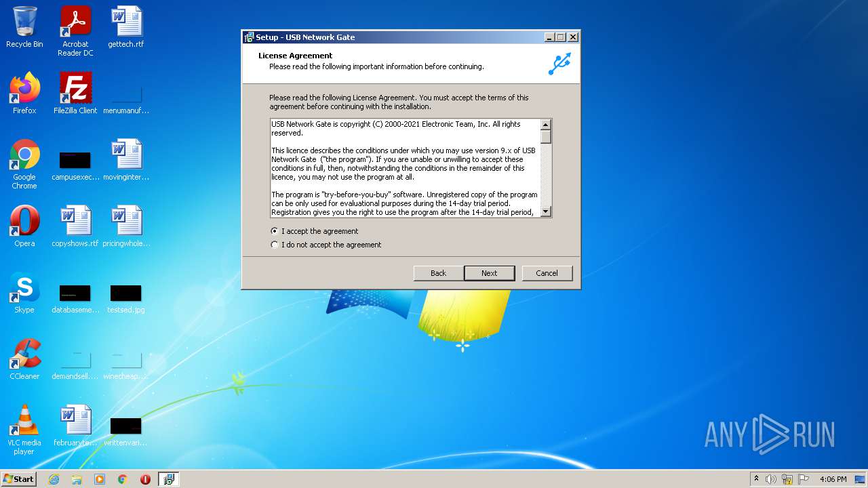
Task: Select copyshows.rtf file on desktop
Action: coord(75,226)
